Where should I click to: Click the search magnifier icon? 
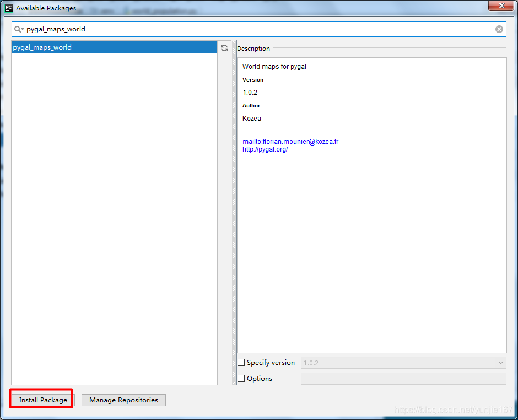click(x=19, y=29)
